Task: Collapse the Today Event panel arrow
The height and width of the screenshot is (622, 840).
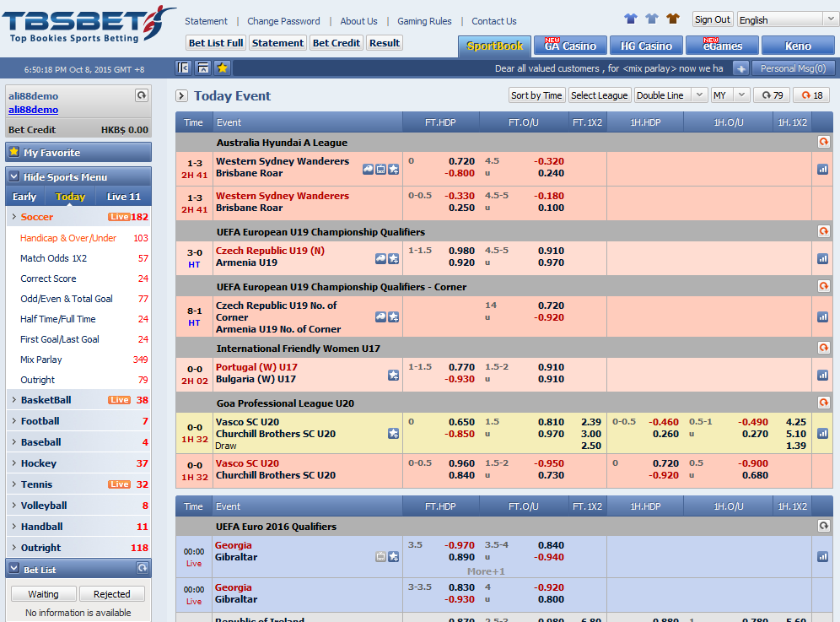Action: coord(181,96)
